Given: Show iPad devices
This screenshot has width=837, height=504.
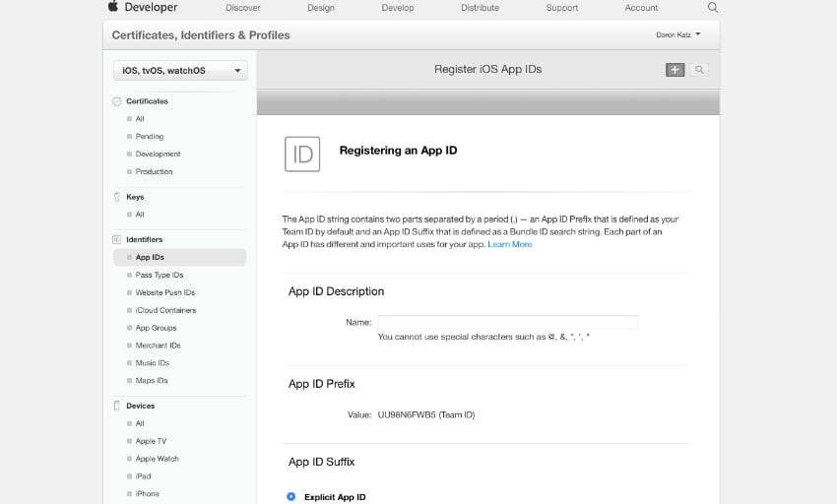Looking at the screenshot, I should [143, 476].
